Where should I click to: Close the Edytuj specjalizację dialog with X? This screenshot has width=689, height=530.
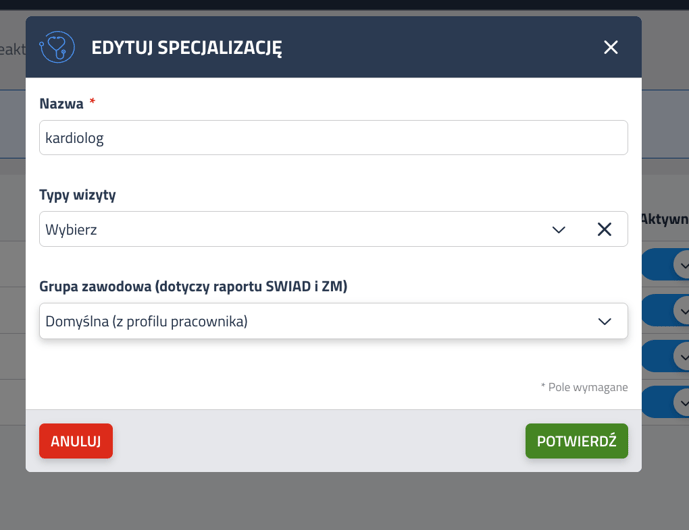pyautogui.click(x=610, y=47)
